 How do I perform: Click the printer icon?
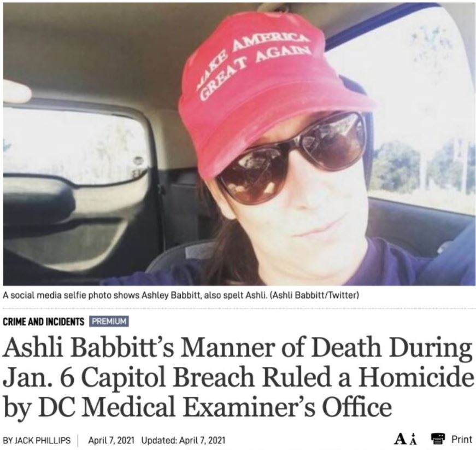point(438,439)
